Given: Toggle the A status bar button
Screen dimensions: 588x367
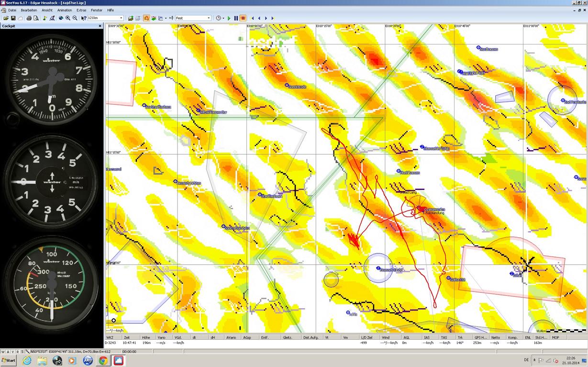Looking at the screenshot, I should tap(8, 352).
